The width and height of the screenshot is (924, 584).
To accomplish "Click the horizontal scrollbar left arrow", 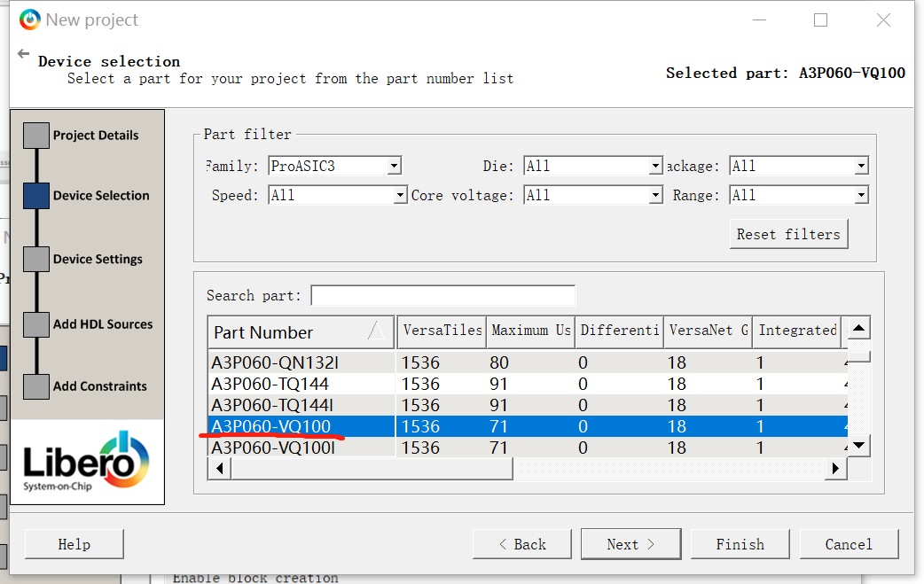I will (x=219, y=469).
